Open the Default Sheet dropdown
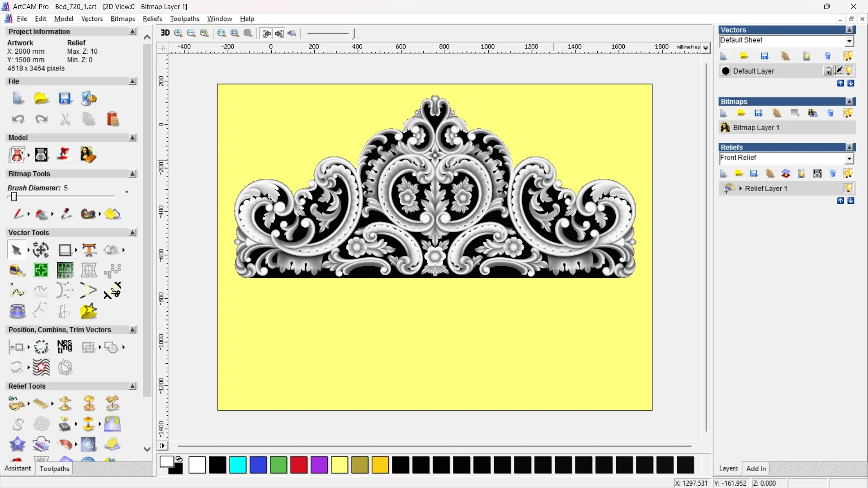 click(849, 41)
